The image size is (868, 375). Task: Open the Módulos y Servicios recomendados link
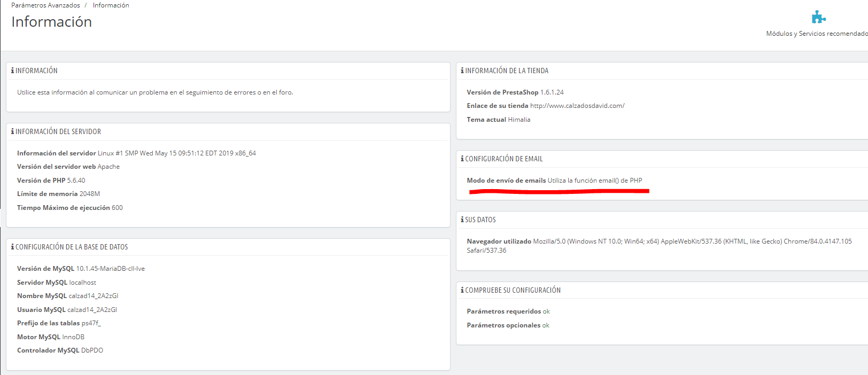pyautogui.click(x=817, y=34)
